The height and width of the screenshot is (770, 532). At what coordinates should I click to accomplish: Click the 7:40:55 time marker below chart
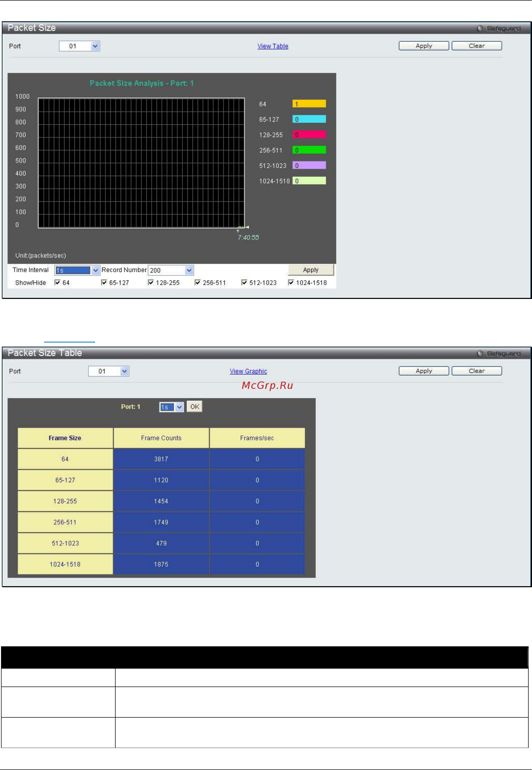[x=248, y=237]
